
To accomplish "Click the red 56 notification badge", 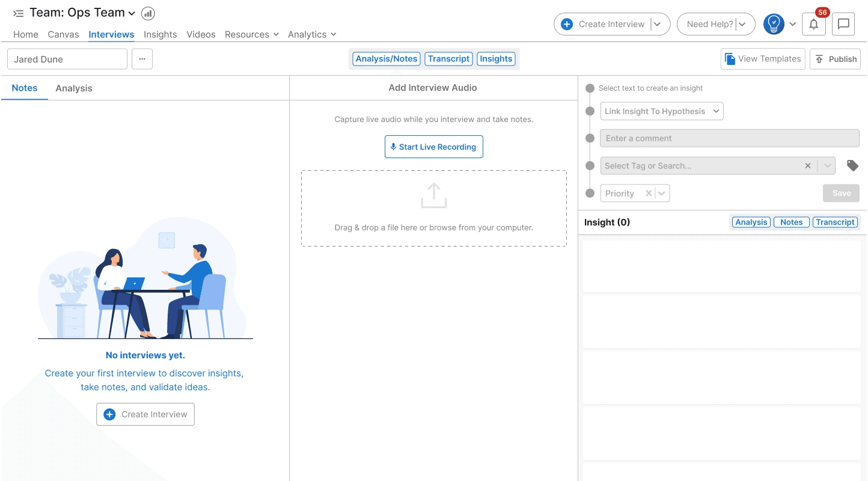I will tap(822, 12).
